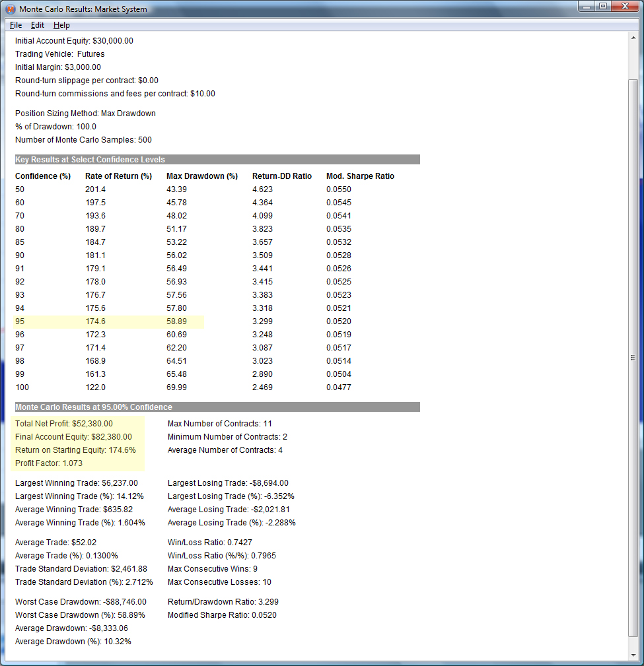Click Return-DD ratio value 4.623
Image resolution: width=644 pixels, height=666 pixels.
[262, 189]
